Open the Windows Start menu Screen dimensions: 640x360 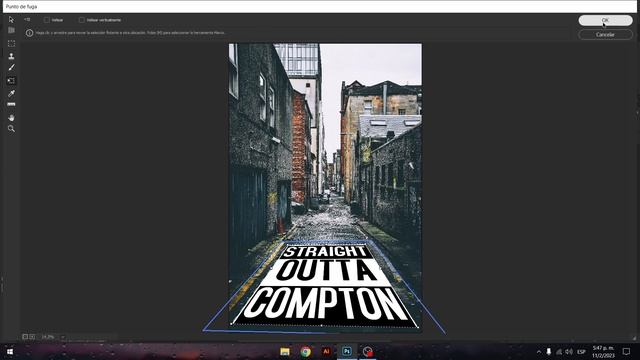pos(10,351)
